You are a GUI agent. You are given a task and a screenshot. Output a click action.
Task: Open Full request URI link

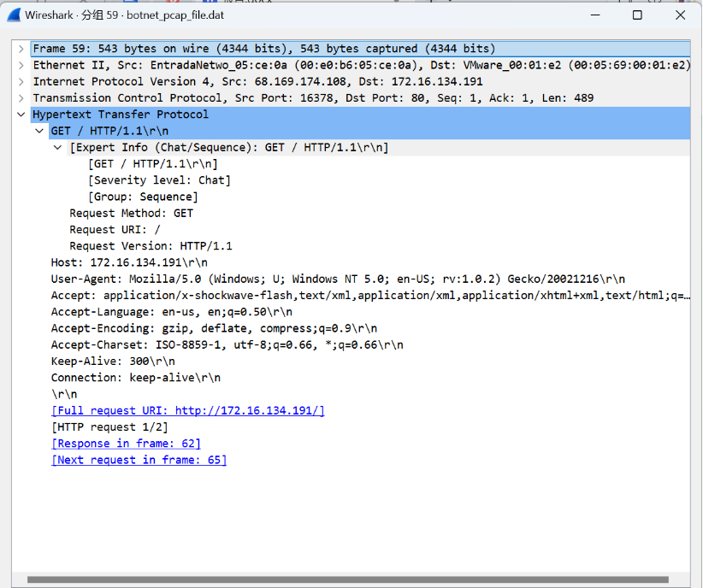[x=188, y=410]
